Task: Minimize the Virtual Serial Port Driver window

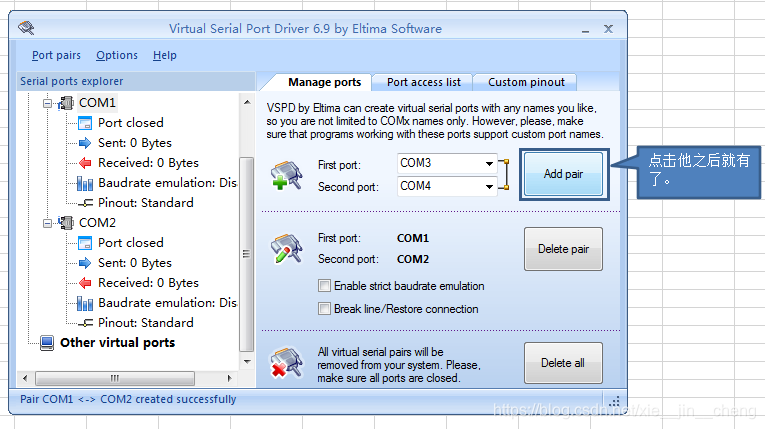Action: coord(585,29)
